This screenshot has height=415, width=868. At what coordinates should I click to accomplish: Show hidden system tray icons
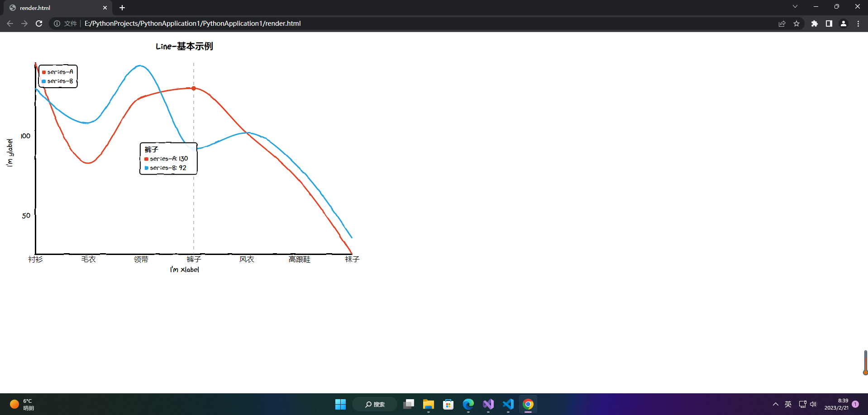click(776, 404)
